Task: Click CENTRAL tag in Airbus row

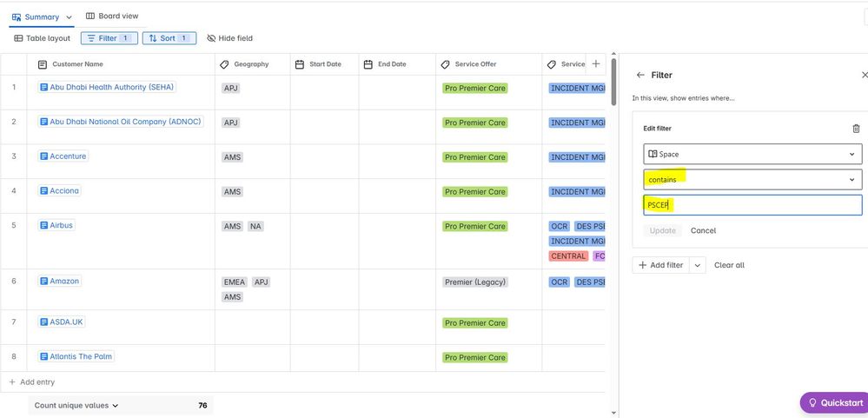Action: [x=568, y=255]
